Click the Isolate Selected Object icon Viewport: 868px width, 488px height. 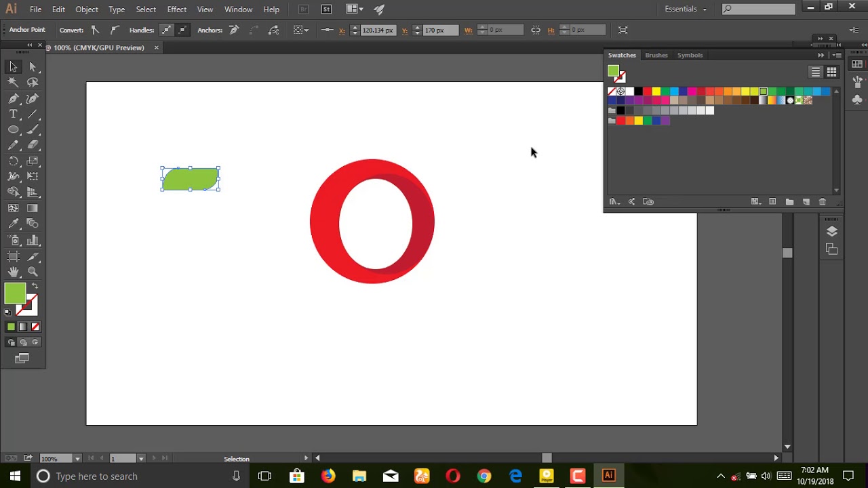click(x=623, y=30)
